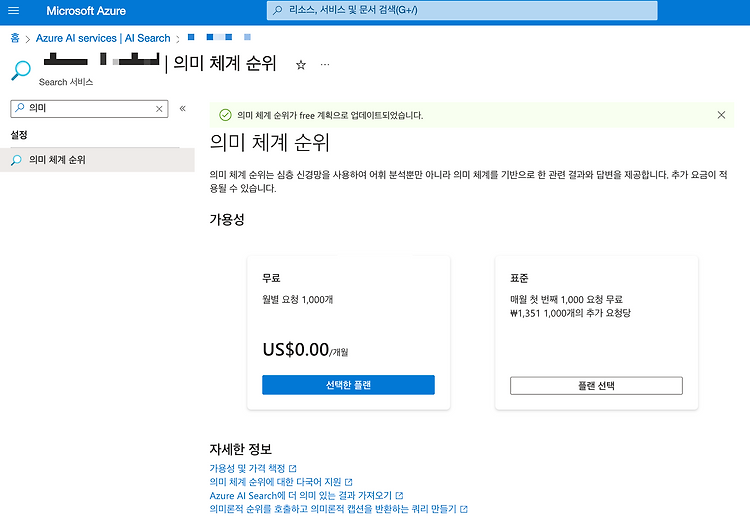The height and width of the screenshot is (522, 750).
Task: Click the 가용성 heading
Action: [x=227, y=220]
